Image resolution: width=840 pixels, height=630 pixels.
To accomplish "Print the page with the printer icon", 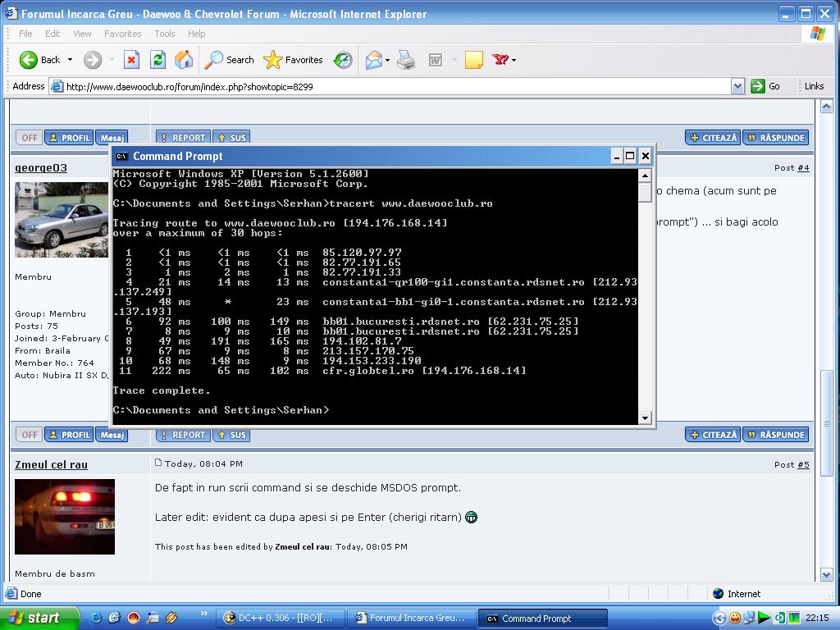I will coord(406,60).
